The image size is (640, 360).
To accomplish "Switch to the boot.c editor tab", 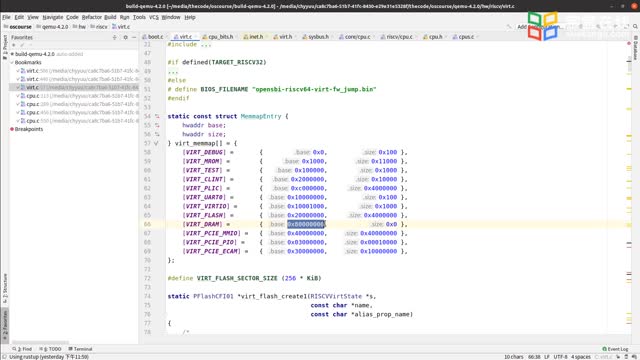I will click(155, 37).
